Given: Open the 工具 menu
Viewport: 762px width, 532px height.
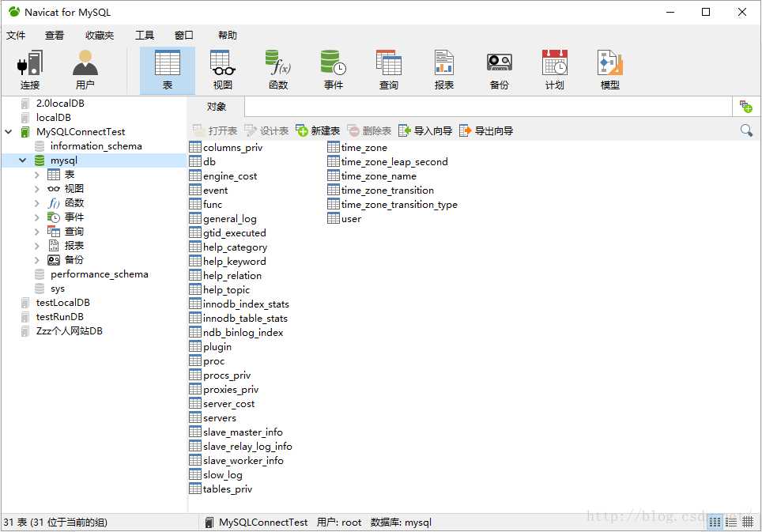Looking at the screenshot, I should (x=145, y=35).
